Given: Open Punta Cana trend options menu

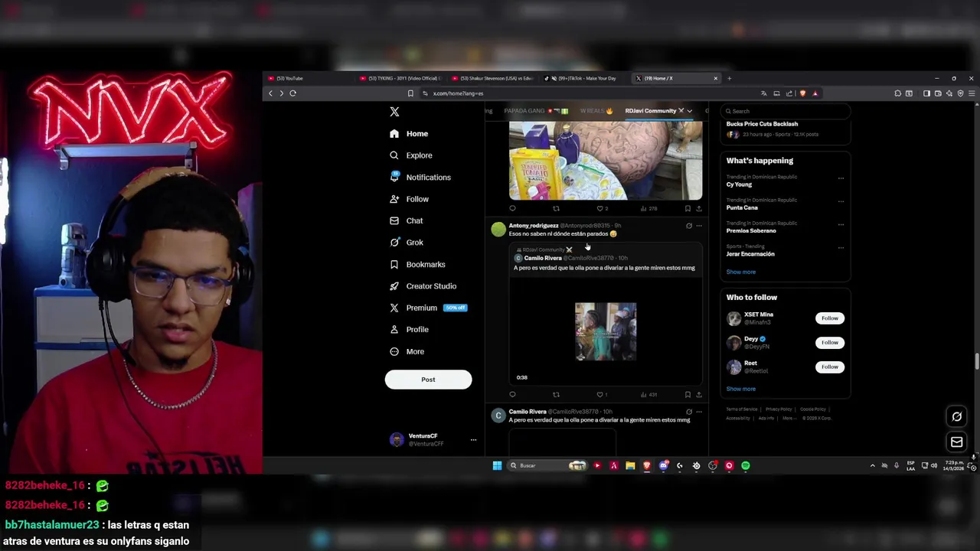Looking at the screenshot, I should point(841,201).
